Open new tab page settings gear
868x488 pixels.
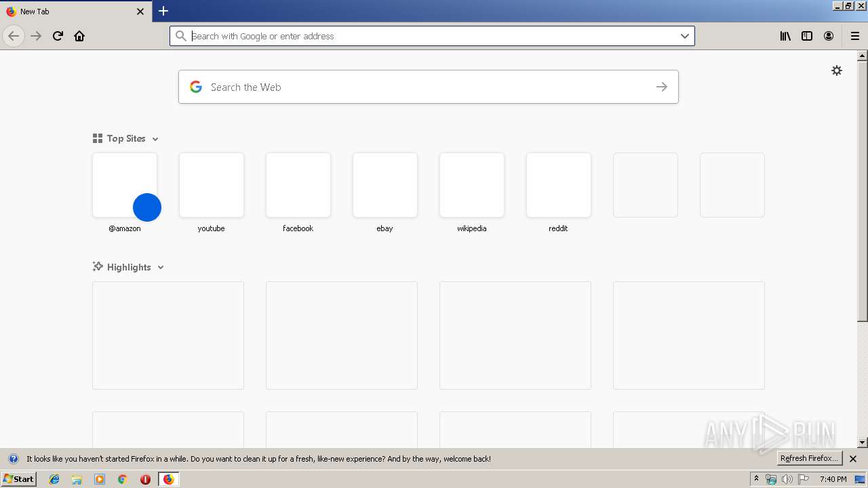point(837,70)
